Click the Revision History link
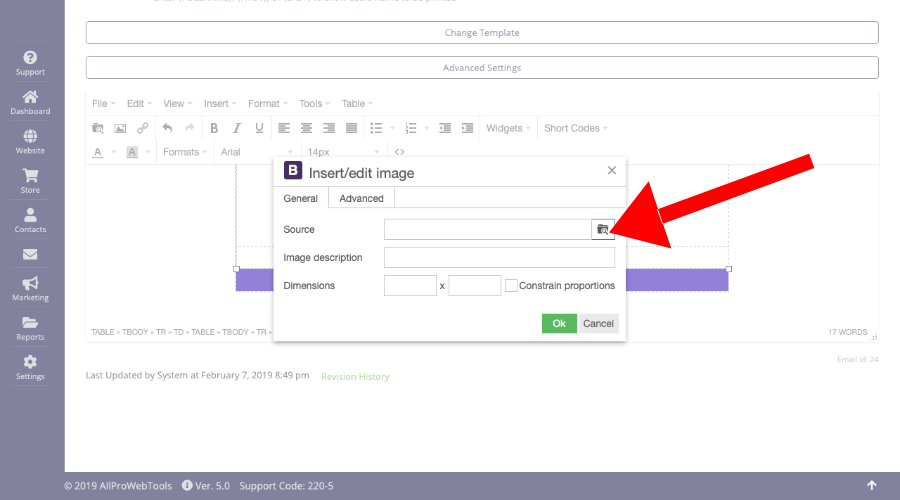The width and height of the screenshot is (900, 500). click(x=355, y=377)
